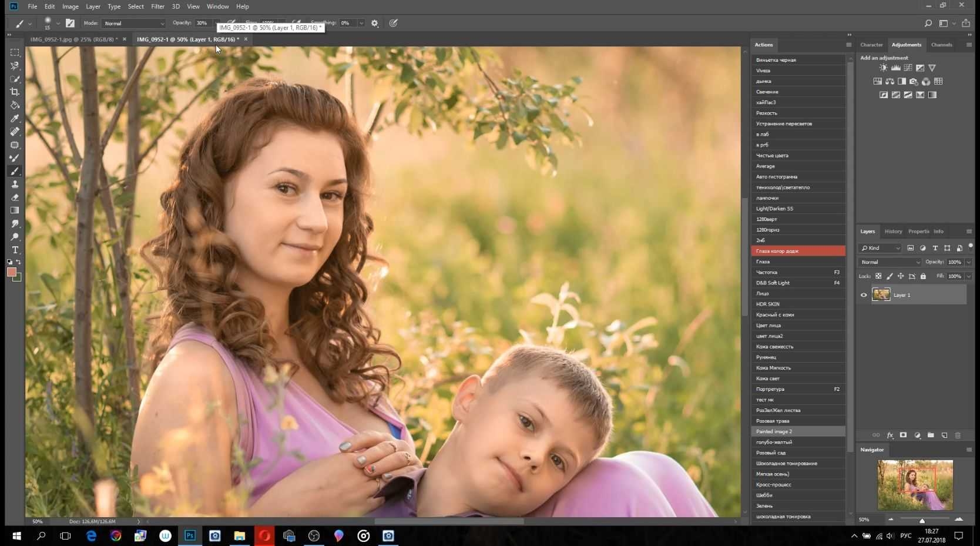Toggle lock transparent pixels
980x546 pixels.
[878, 276]
